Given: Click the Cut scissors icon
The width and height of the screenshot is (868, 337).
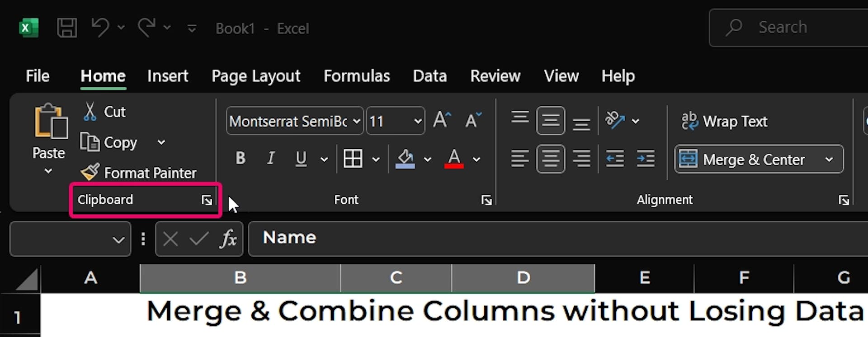Looking at the screenshot, I should pyautogui.click(x=90, y=112).
